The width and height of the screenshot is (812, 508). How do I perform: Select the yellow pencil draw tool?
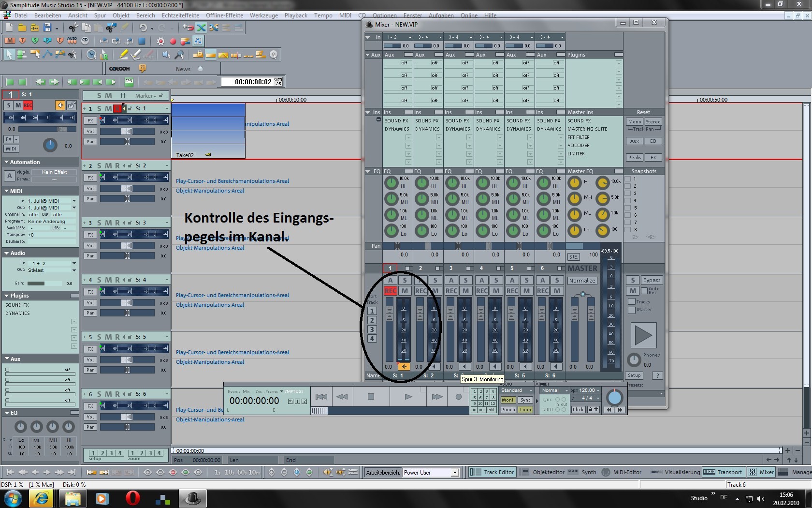[123, 55]
